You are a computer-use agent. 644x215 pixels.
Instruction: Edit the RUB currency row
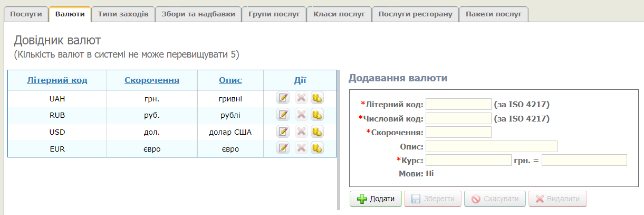coord(283,115)
